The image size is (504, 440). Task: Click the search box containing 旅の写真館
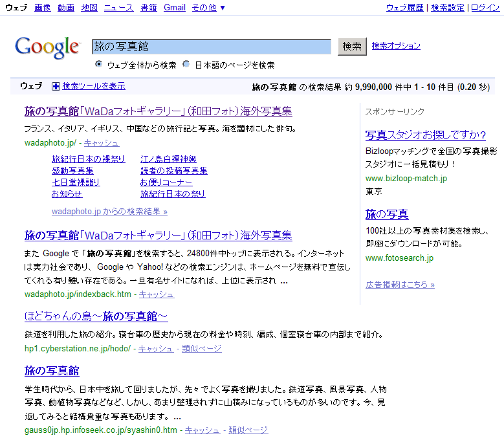coord(211,47)
